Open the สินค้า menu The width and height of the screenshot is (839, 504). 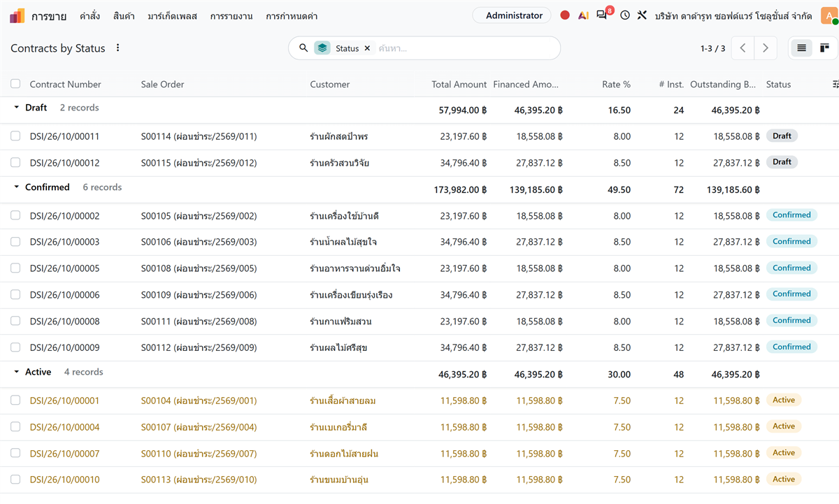(124, 16)
